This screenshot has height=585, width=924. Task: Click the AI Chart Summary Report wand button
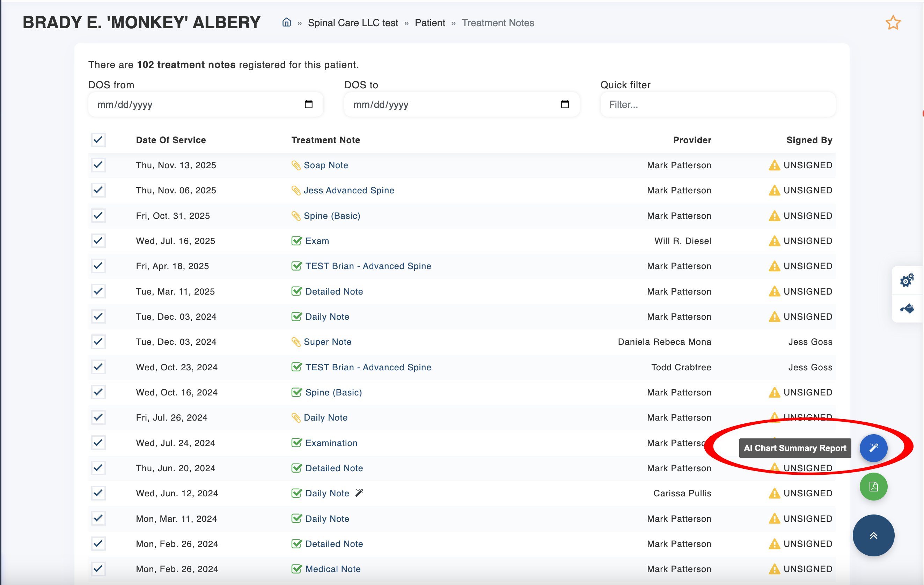[873, 448]
